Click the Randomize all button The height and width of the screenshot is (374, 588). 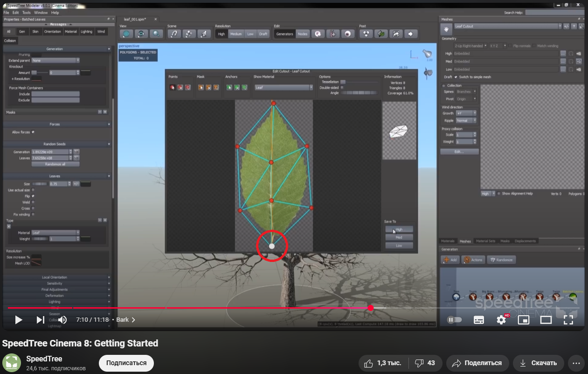55,164
